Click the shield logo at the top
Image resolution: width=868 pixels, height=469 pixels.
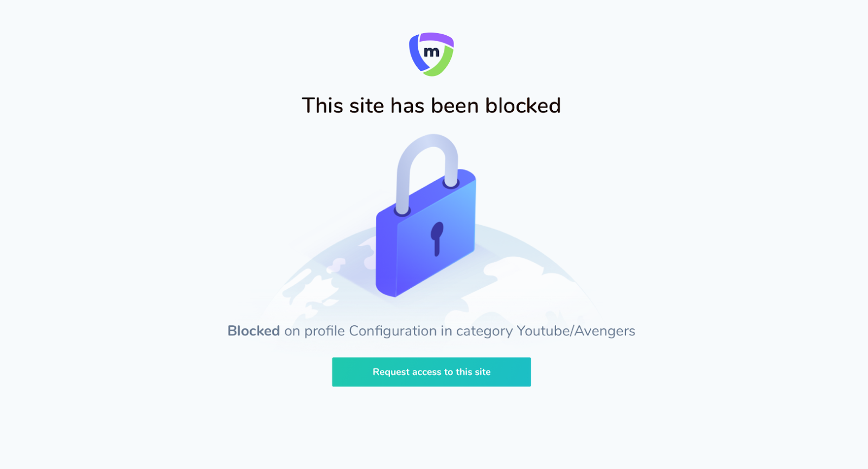pos(431,54)
